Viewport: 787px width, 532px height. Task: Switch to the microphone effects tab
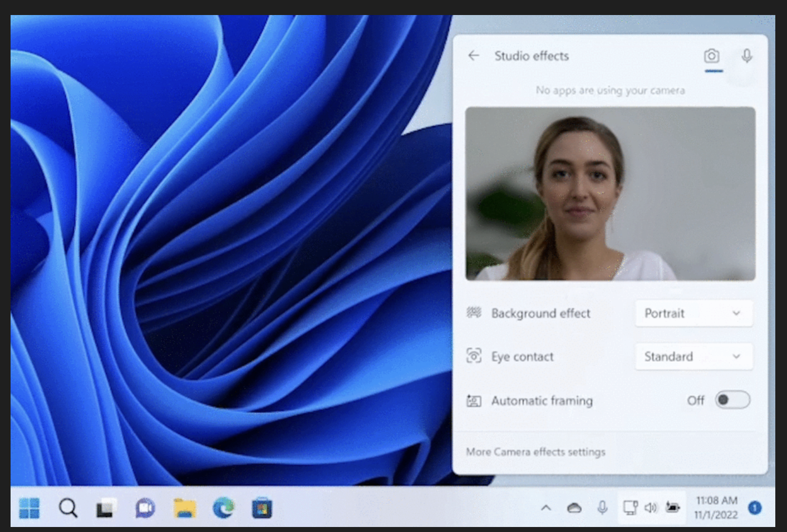pos(746,56)
